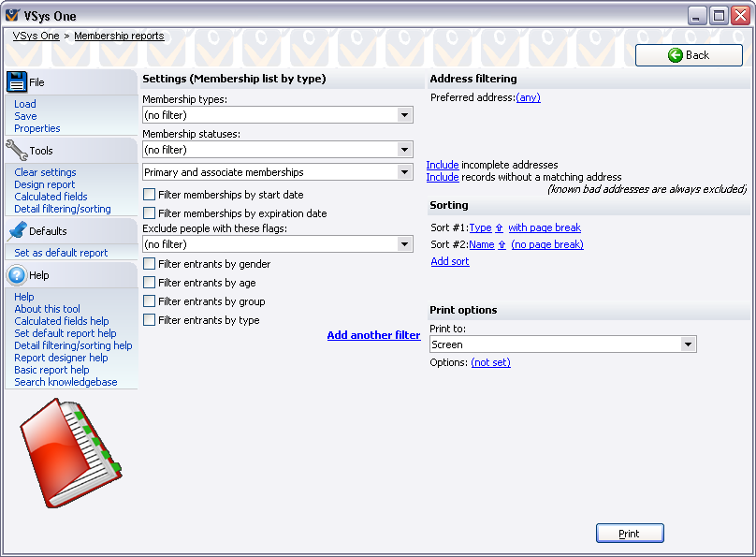This screenshot has width=756, height=557.
Task: Open Report designer help
Action: tap(61, 358)
